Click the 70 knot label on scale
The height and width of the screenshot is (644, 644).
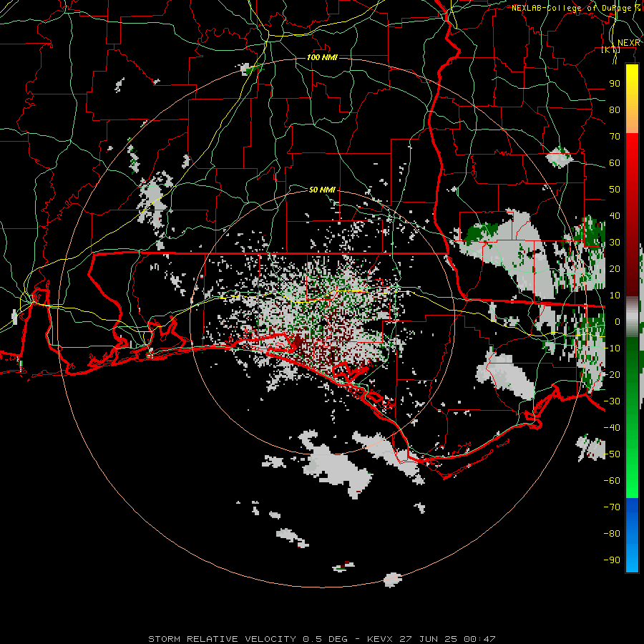[615, 137]
